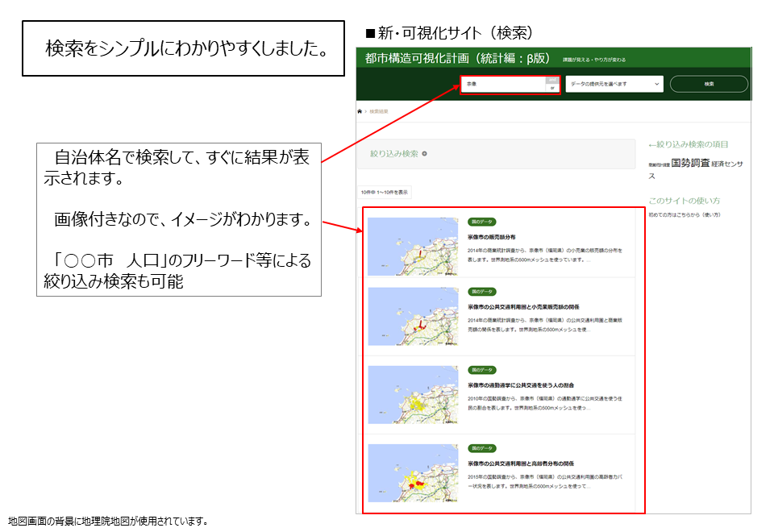
Task: Click slide heading ■新・可視化サイト（検索）
Action: coord(449,34)
